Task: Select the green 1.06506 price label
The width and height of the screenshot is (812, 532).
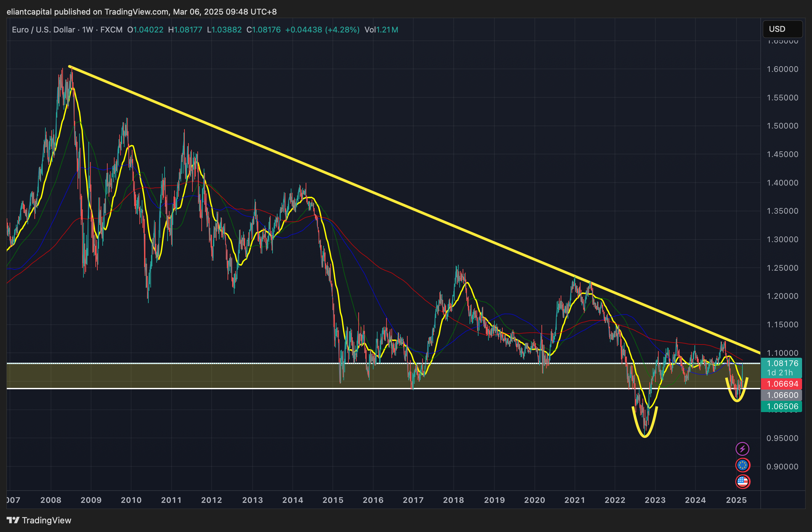Action: tap(782, 406)
